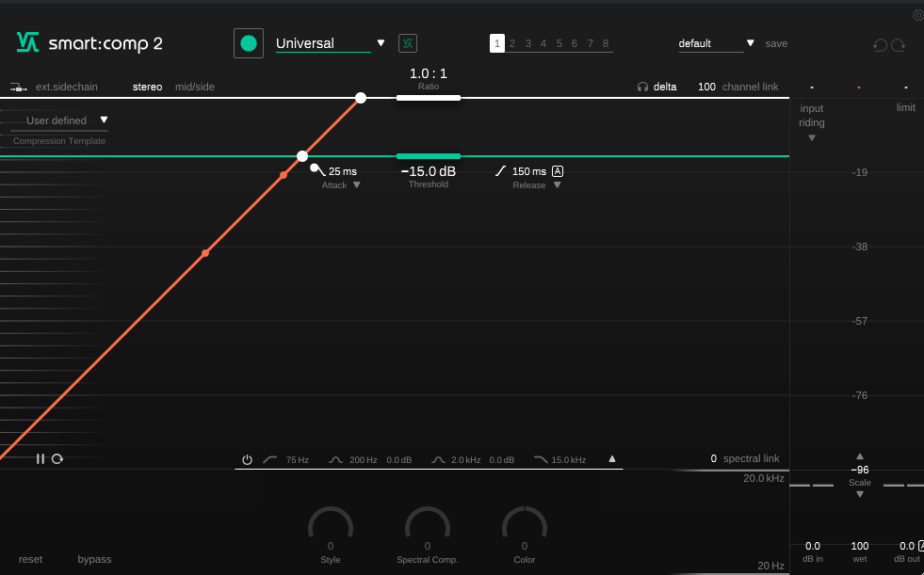The image size is (924, 575).
Task: Click the smart:comp logo icon beside Universal
Action: point(408,43)
